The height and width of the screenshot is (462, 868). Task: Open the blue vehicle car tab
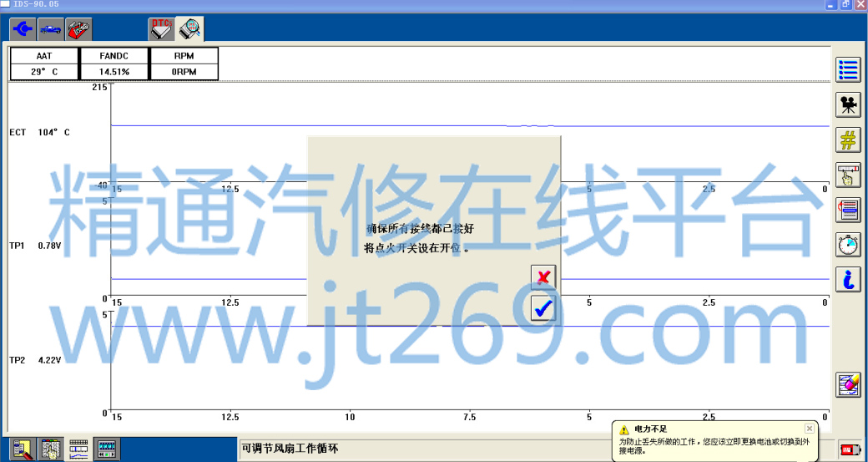click(x=50, y=28)
